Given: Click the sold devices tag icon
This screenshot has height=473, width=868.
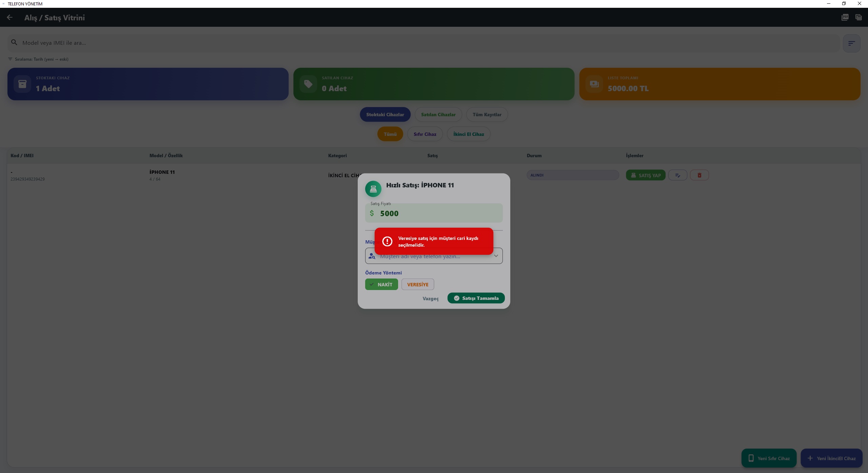Looking at the screenshot, I should click(308, 84).
